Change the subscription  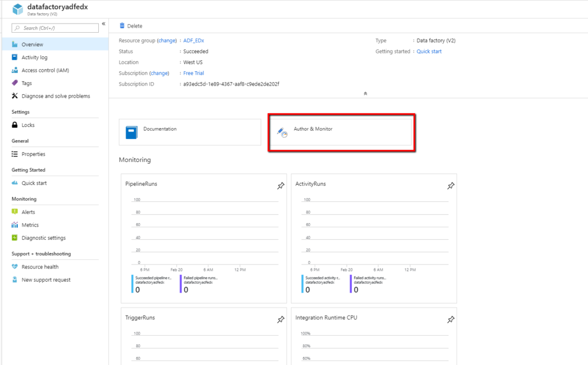pos(159,73)
